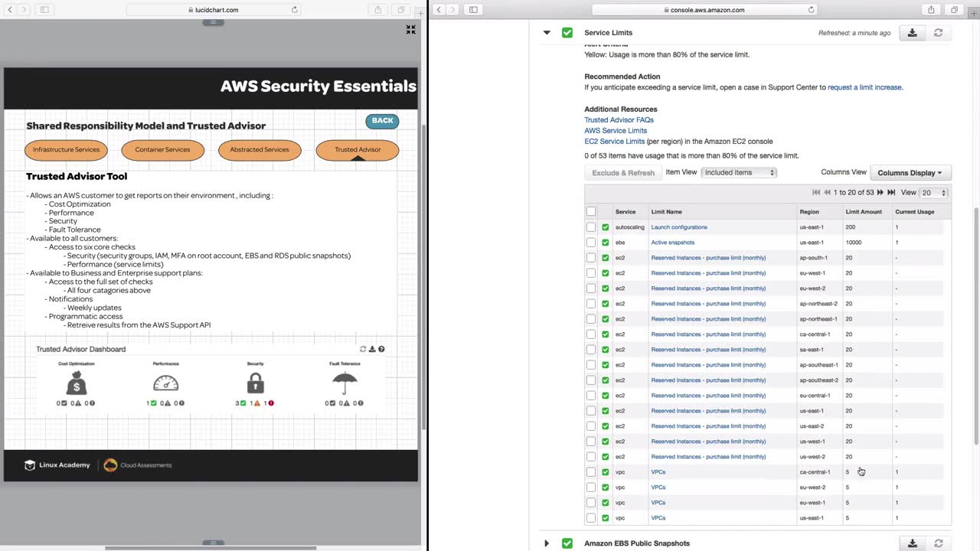Reload the lucidchart.com page

click(295, 10)
